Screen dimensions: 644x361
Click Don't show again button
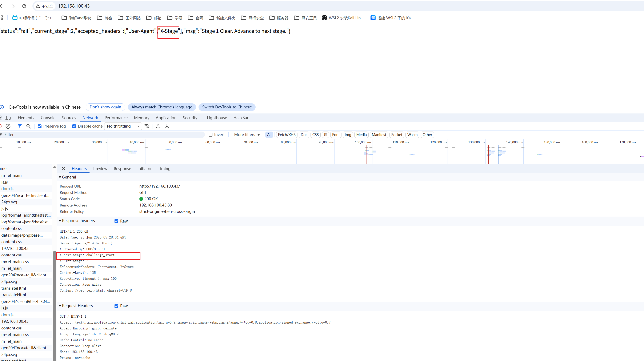tap(105, 107)
